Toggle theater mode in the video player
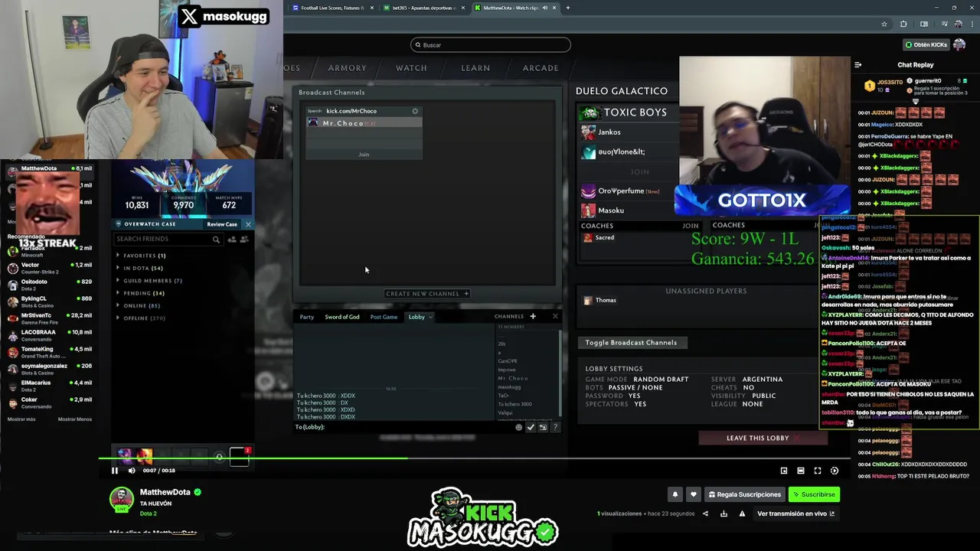Viewport: 980px width, 551px height. coord(801,471)
